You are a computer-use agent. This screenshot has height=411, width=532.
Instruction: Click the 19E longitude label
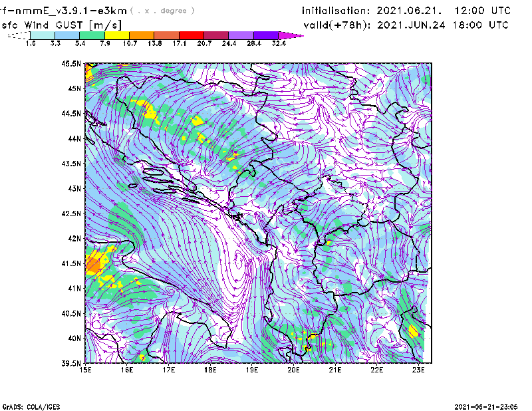point(252,370)
